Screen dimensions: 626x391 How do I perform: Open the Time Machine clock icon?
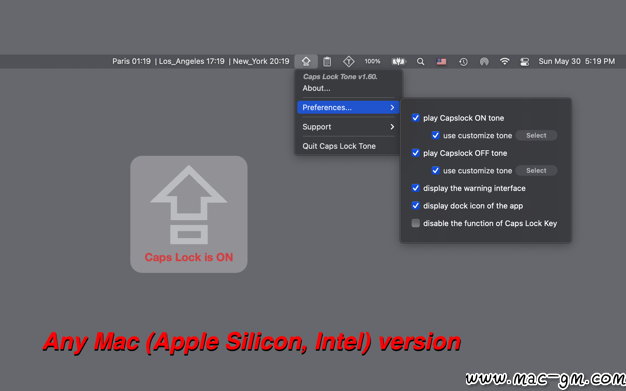(463, 62)
